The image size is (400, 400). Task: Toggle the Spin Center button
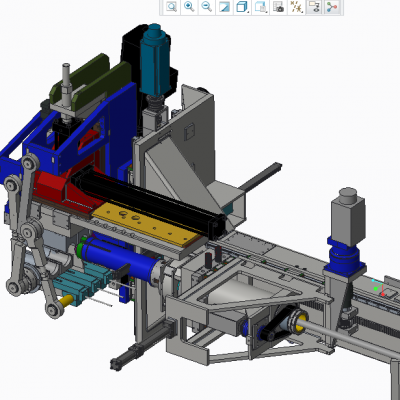coord(332,7)
